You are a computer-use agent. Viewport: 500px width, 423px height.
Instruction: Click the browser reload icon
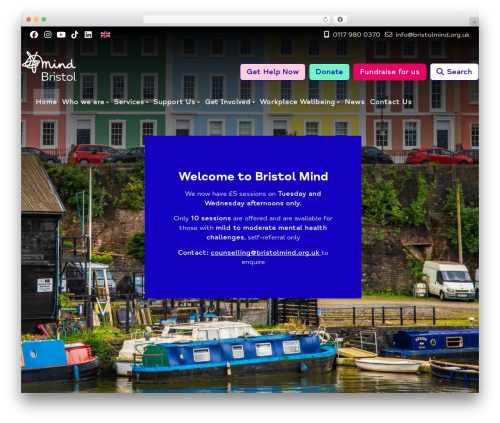coord(325,19)
